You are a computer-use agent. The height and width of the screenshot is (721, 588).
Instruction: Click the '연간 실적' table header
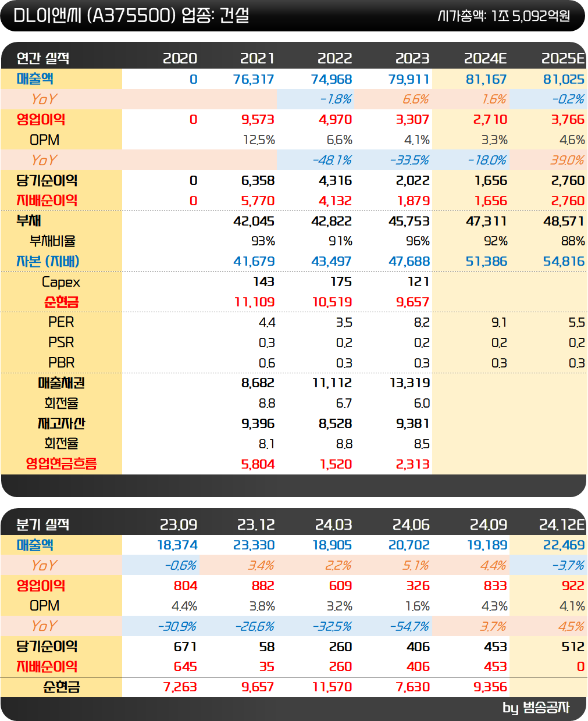point(43,58)
